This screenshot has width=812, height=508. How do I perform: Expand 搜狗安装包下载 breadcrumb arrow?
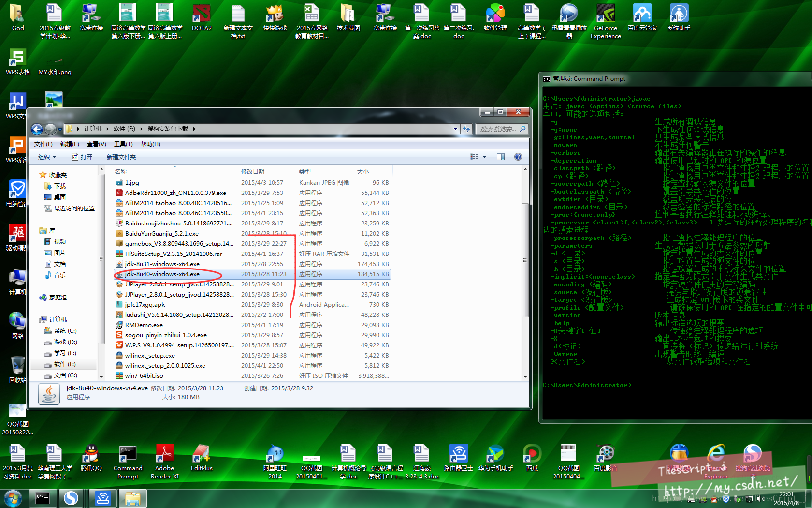[x=194, y=129]
